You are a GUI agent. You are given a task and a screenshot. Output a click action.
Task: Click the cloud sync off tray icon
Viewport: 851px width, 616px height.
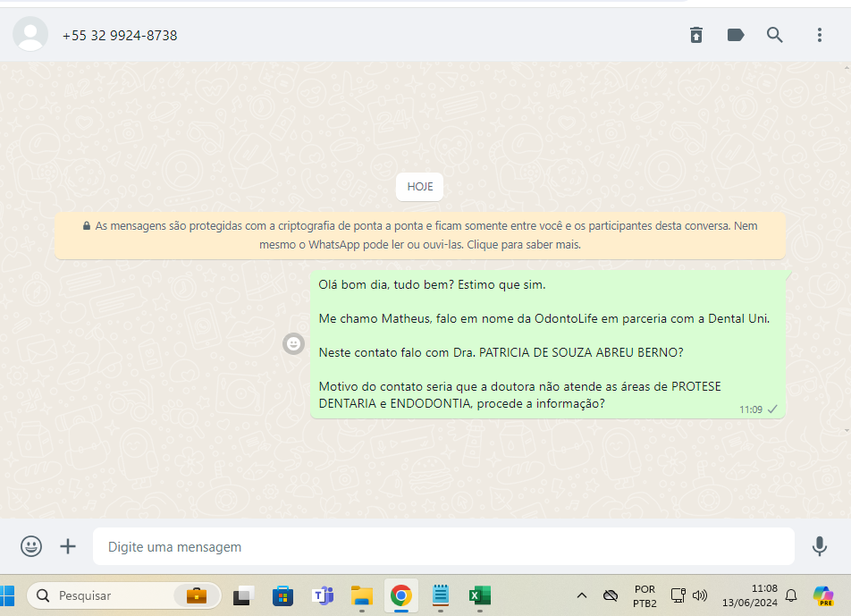click(610, 595)
